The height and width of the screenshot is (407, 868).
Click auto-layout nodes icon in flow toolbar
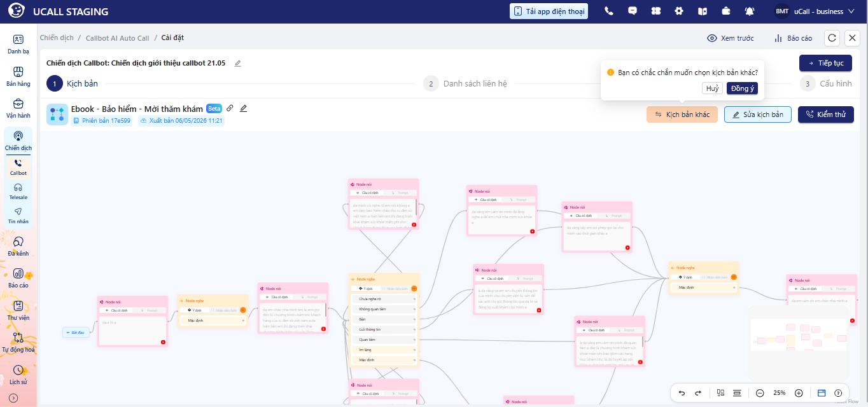click(720, 393)
